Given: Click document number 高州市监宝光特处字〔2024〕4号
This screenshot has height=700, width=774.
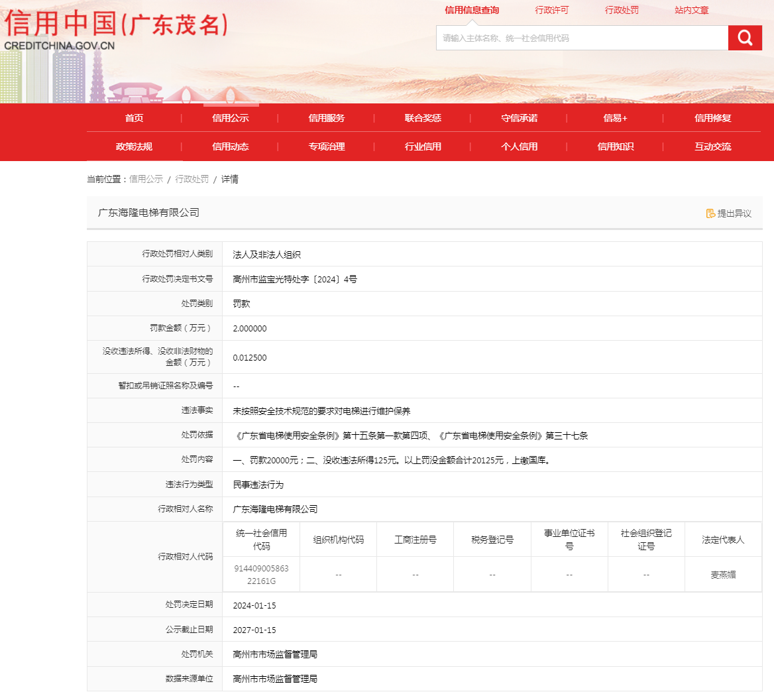Looking at the screenshot, I should 295,280.
